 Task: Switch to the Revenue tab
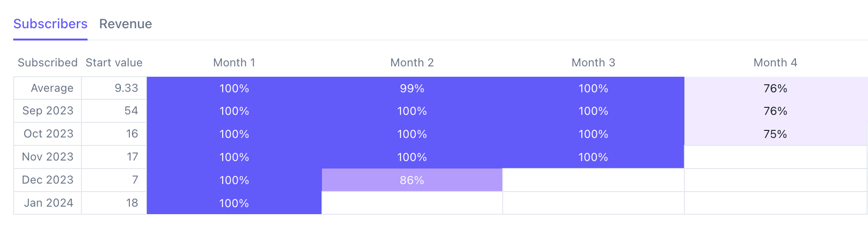pos(125,24)
